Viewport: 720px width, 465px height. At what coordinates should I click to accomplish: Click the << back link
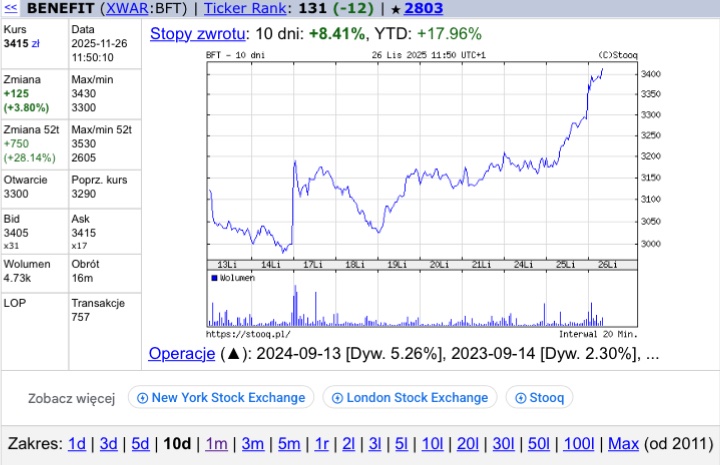click(x=11, y=8)
